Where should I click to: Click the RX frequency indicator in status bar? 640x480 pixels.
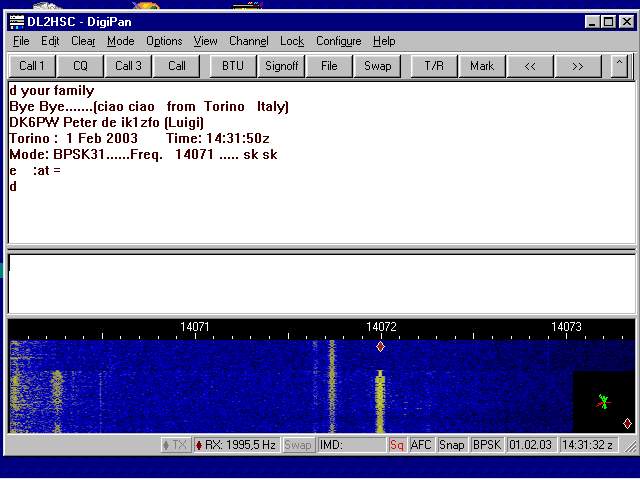tap(235, 445)
